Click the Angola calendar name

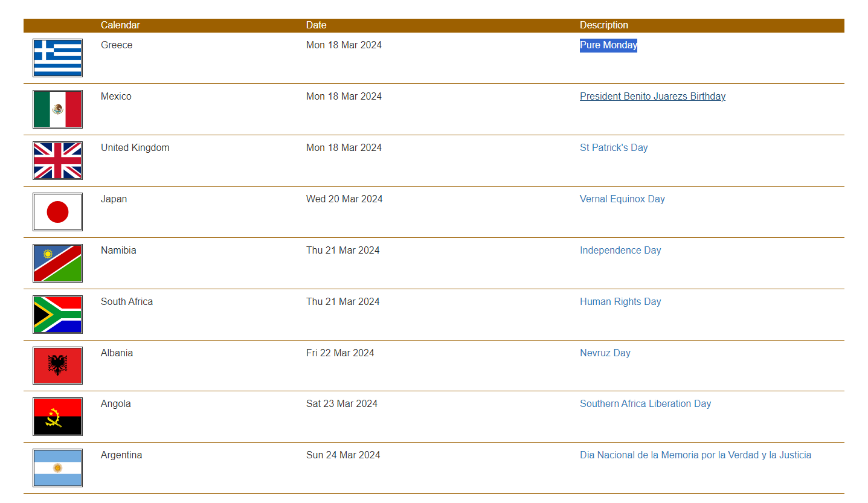pos(115,404)
